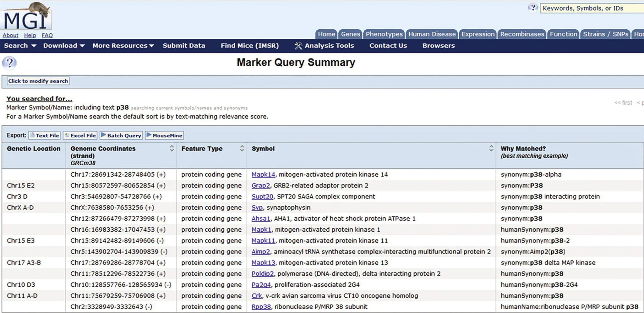The width and height of the screenshot is (644, 313).
Task: Switch to the Function tab
Action: pos(564,34)
